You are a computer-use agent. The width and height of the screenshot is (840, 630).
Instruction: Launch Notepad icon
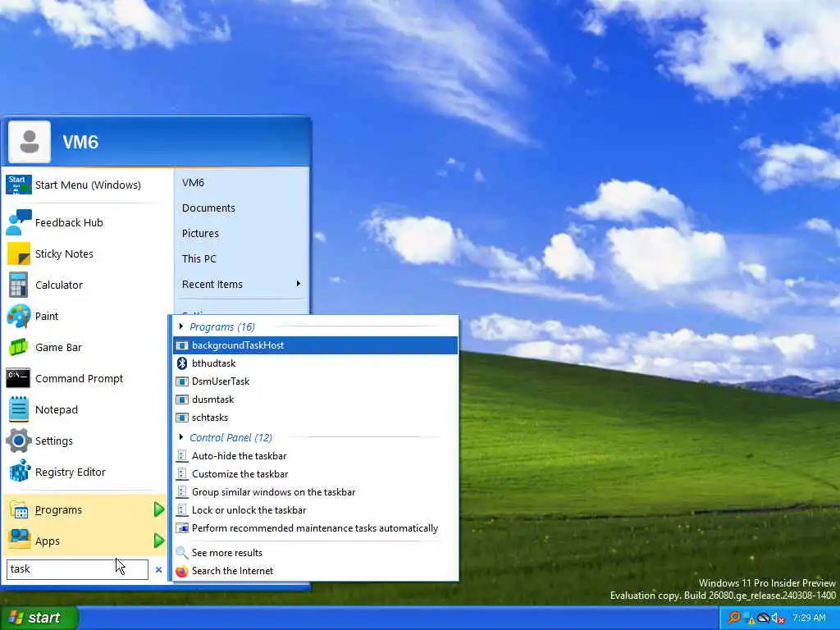pos(18,409)
